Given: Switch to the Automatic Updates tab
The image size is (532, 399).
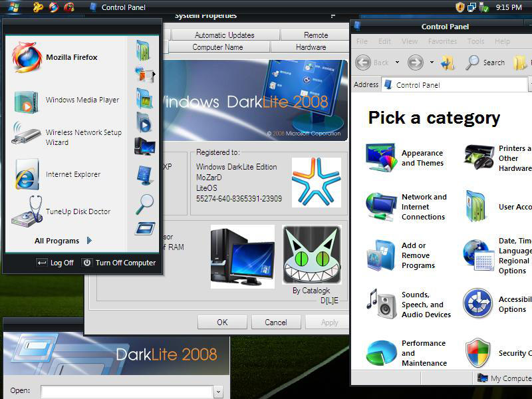Looking at the screenshot, I should pyautogui.click(x=225, y=35).
